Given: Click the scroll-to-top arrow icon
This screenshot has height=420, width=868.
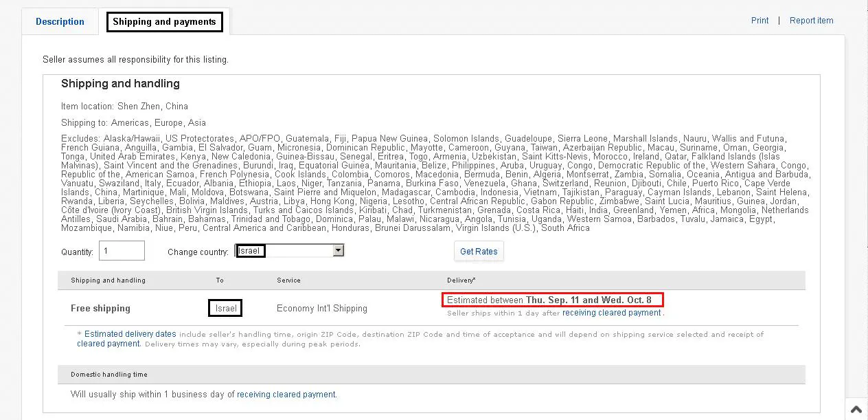Looking at the screenshot, I should pyautogui.click(x=856, y=409).
